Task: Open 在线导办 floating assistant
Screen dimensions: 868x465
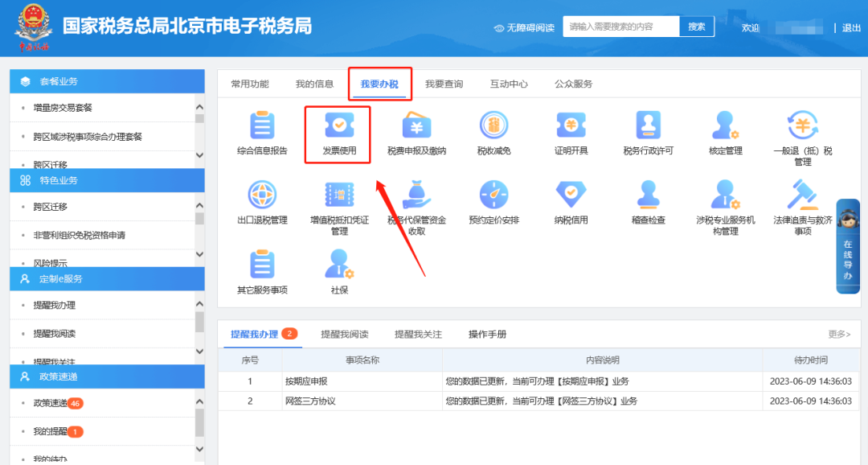Action: (x=848, y=246)
